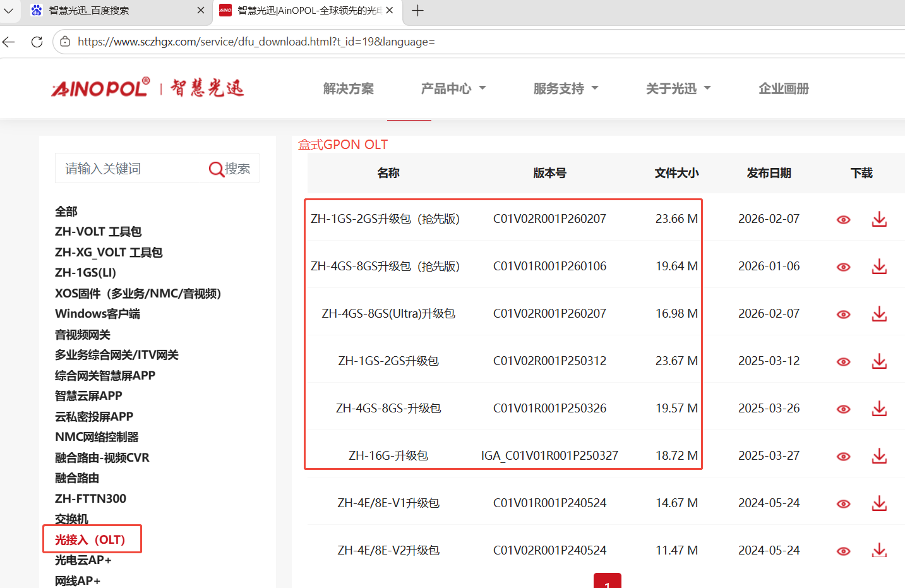Viewport: 905px width, 588px height.
Task: Click download icon for ZH-4GS-8GS(Ultra)升级包
Action: (879, 315)
